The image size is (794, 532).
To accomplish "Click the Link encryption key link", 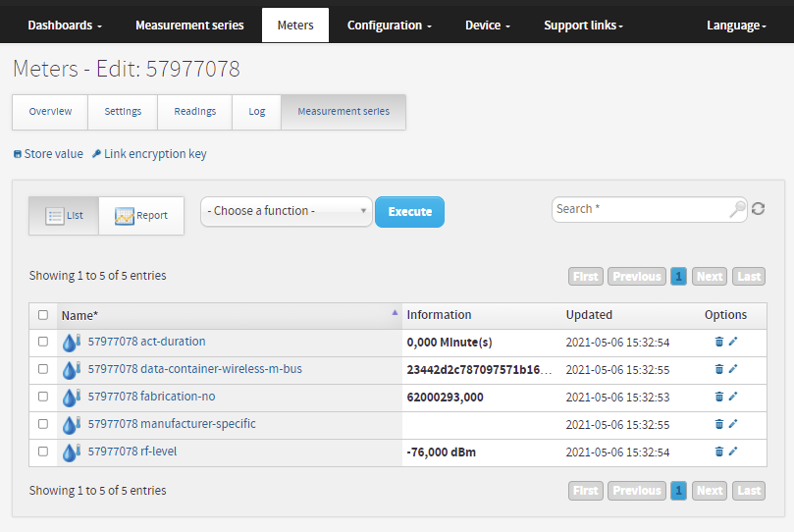I will pos(149,154).
